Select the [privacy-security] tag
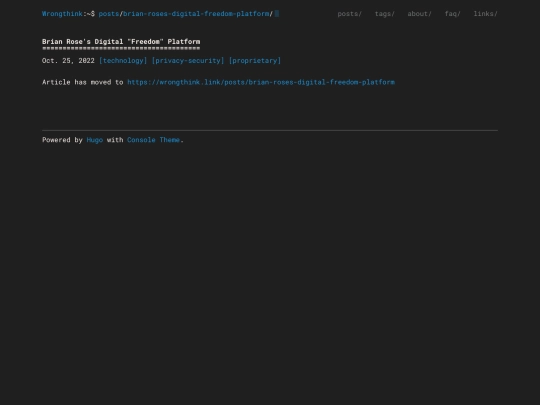The height and width of the screenshot is (405, 540). click(188, 61)
